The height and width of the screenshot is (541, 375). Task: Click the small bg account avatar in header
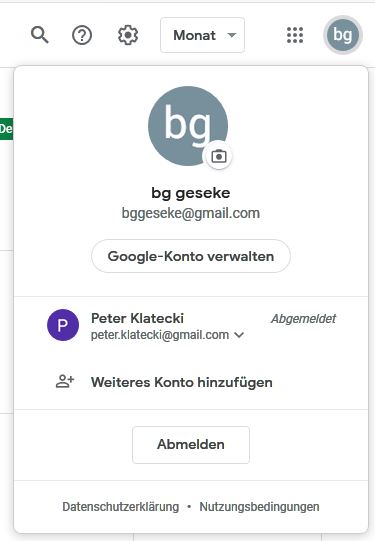coord(343,35)
